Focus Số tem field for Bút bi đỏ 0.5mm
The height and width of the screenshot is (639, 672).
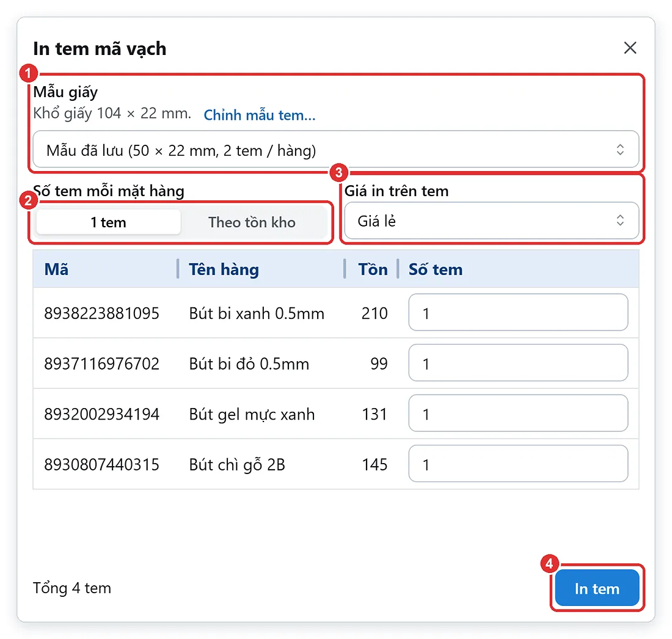tap(518, 363)
